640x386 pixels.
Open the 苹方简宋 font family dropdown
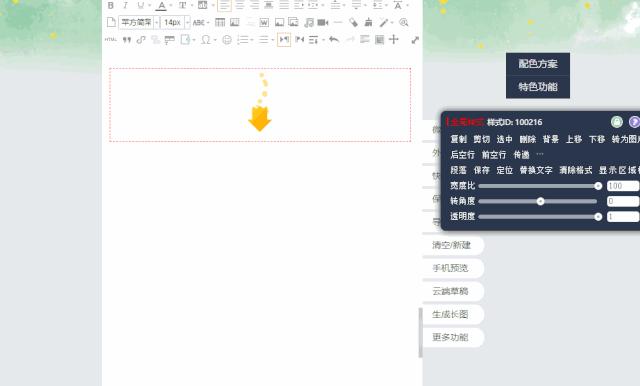[139, 22]
